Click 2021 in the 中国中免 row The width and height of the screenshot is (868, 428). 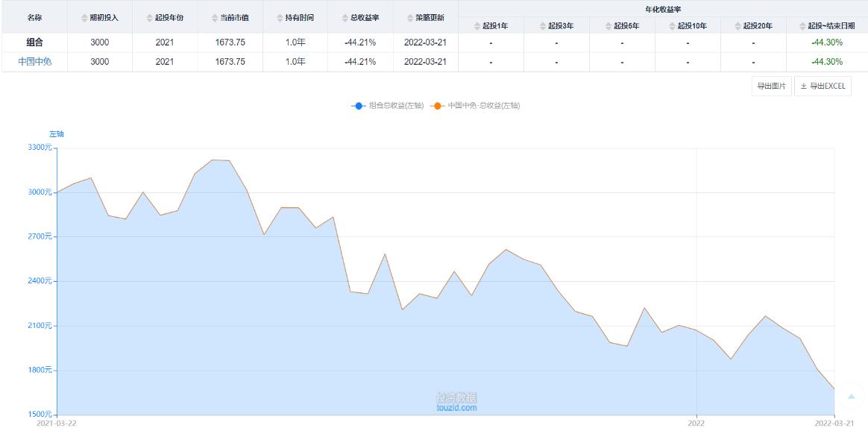(x=165, y=62)
